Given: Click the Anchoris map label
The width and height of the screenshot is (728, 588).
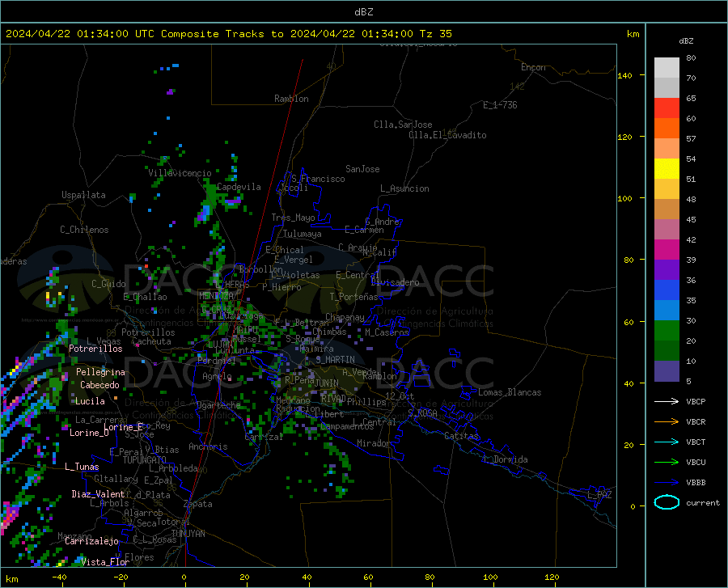Looking at the screenshot, I should (208, 446).
